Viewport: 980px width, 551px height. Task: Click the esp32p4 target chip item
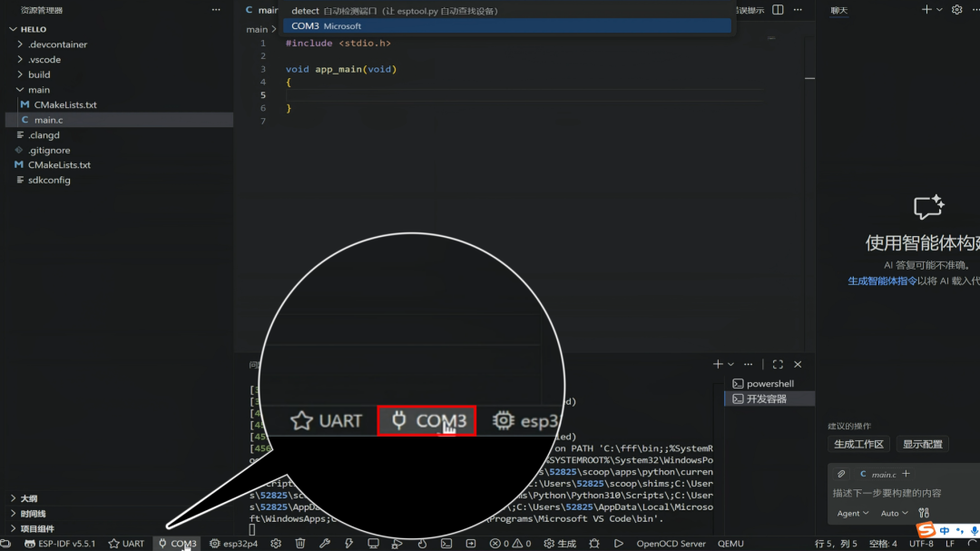[x=234, y=544]
